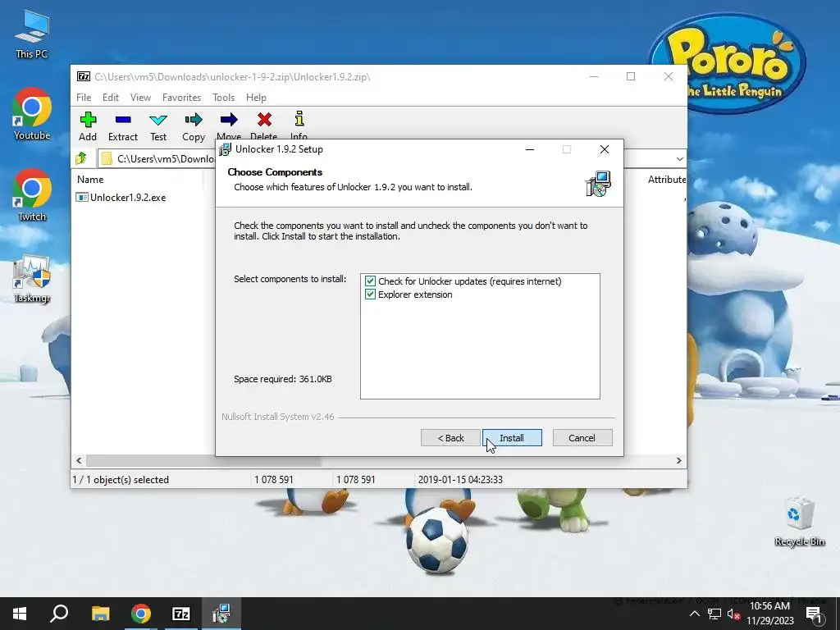Go up one folder level in 7-Zip

tap(81, 158)
